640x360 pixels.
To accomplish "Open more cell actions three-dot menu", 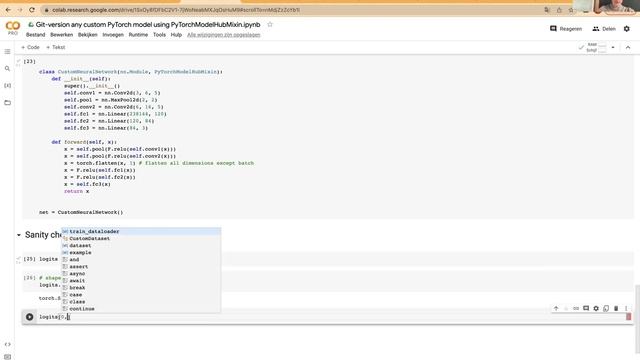I will click(626, 309).
